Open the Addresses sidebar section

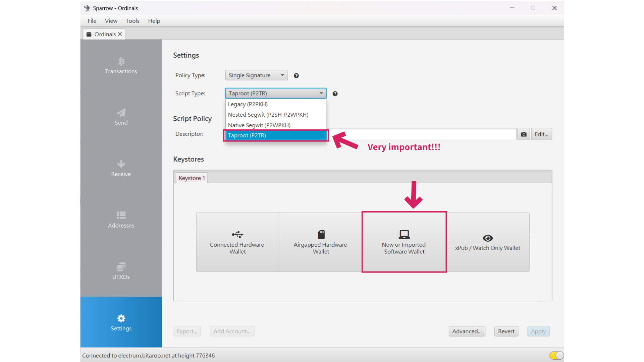[121, 220]
